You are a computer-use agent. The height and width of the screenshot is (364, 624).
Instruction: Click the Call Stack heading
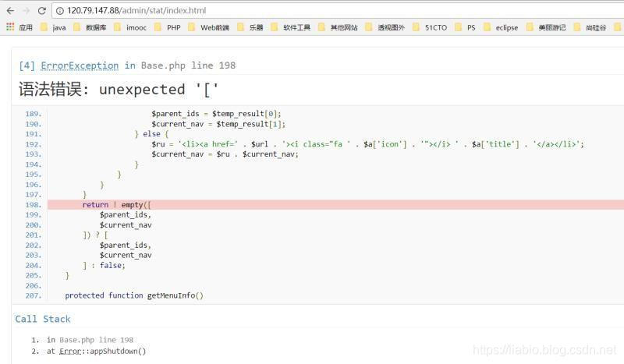tap(43, 319)
